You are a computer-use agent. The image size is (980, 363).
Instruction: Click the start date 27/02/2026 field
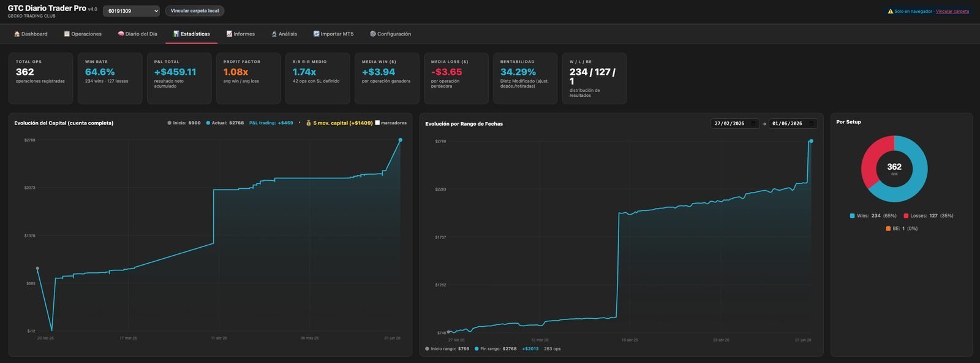(x=735, y=123)
